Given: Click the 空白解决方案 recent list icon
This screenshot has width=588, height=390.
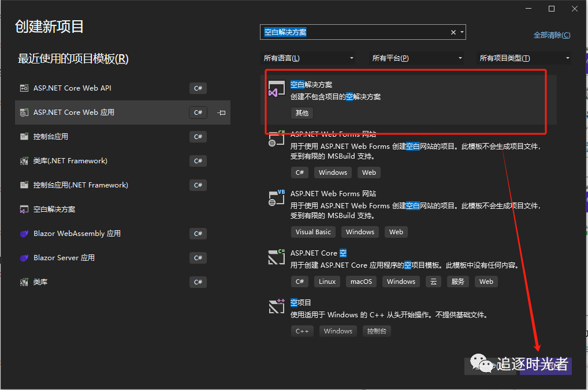Looking at the screenshot, I should pos(24,209).
